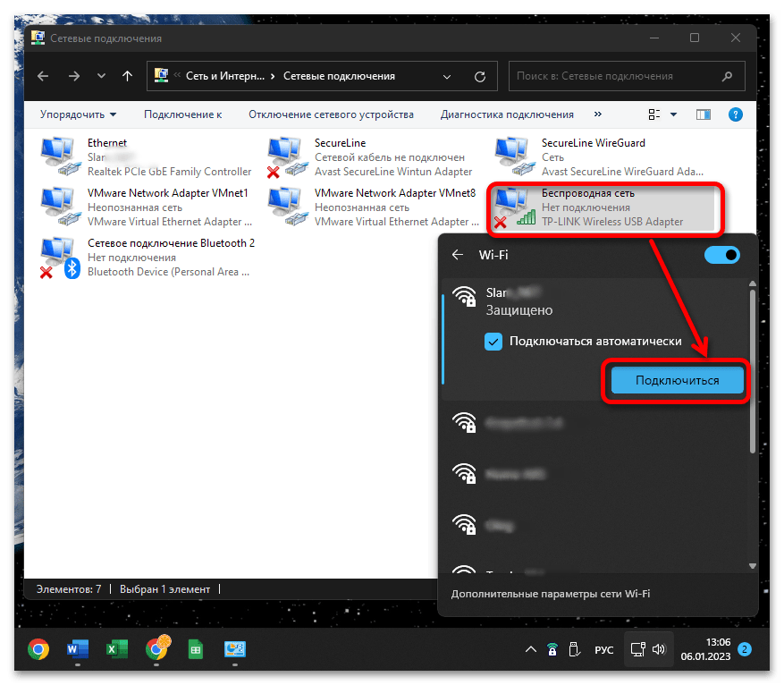The image size is (784, 685).
Task: Click Диагностика подключения command
Action: [507, 114]
